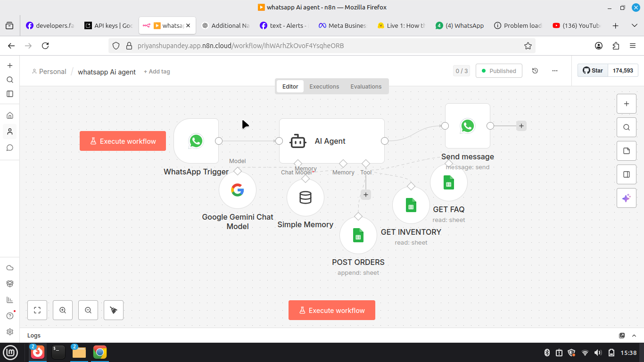Toggle the n8n sidebar panel

pyautogui.click(x=10, y=94)
